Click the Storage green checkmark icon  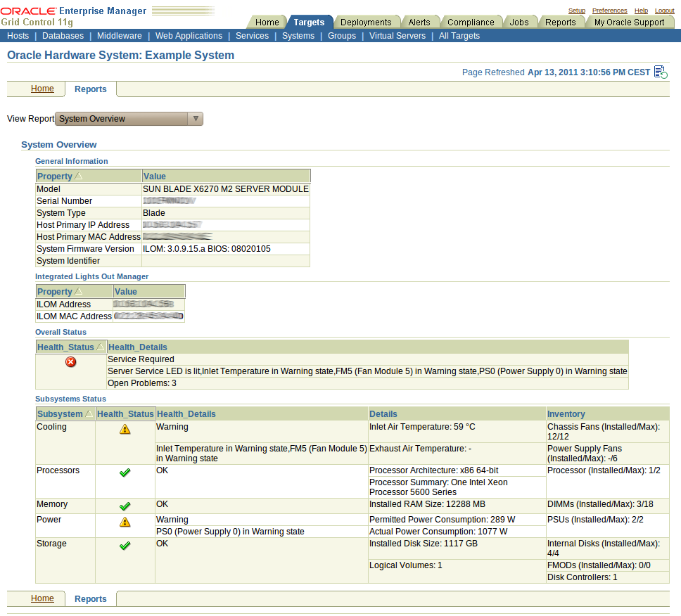tap(125, 546)
